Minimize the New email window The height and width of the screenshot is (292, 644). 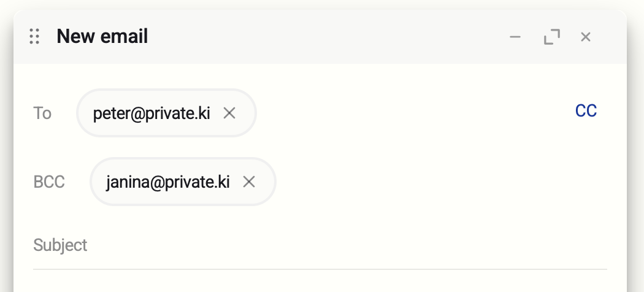515,37
